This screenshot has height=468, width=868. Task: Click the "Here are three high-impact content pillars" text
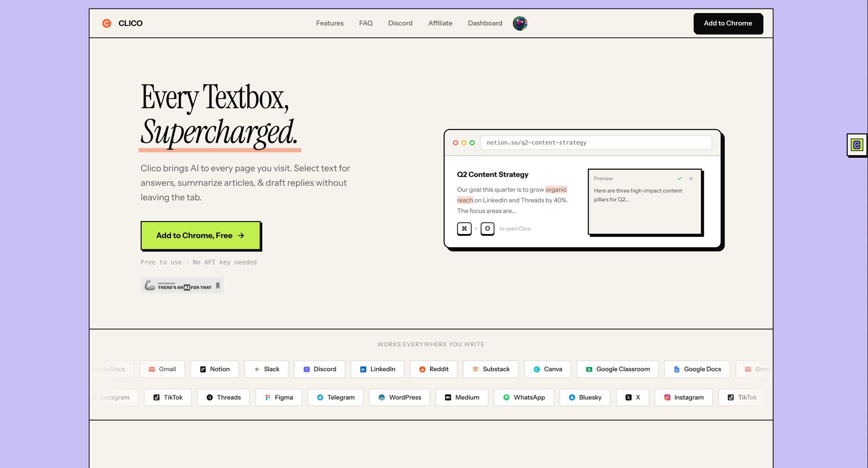638,195
